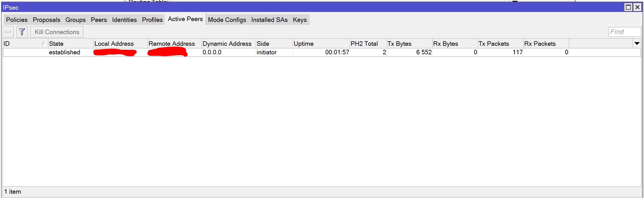This screenshot has height=198, width=644.
Task: Sort by the State column header
Action: (71, 44)
